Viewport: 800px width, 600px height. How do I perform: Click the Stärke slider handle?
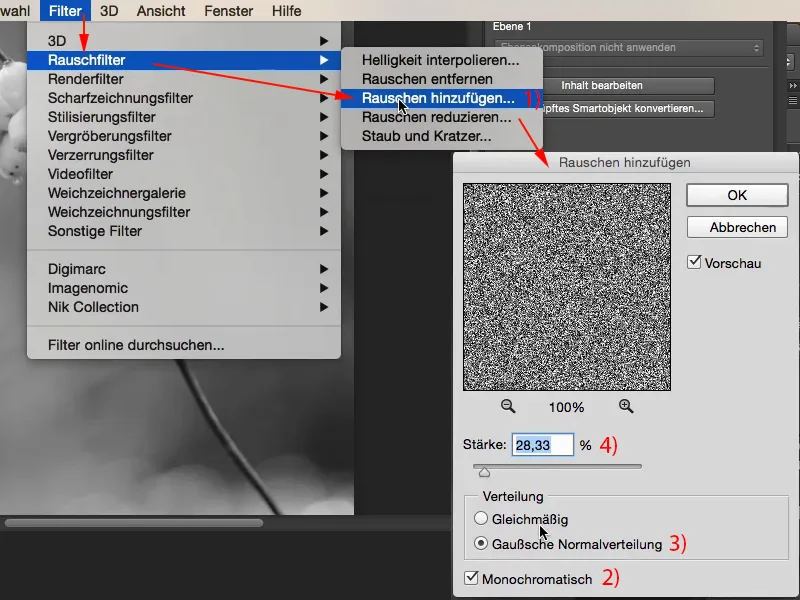[x=484, y=472]
